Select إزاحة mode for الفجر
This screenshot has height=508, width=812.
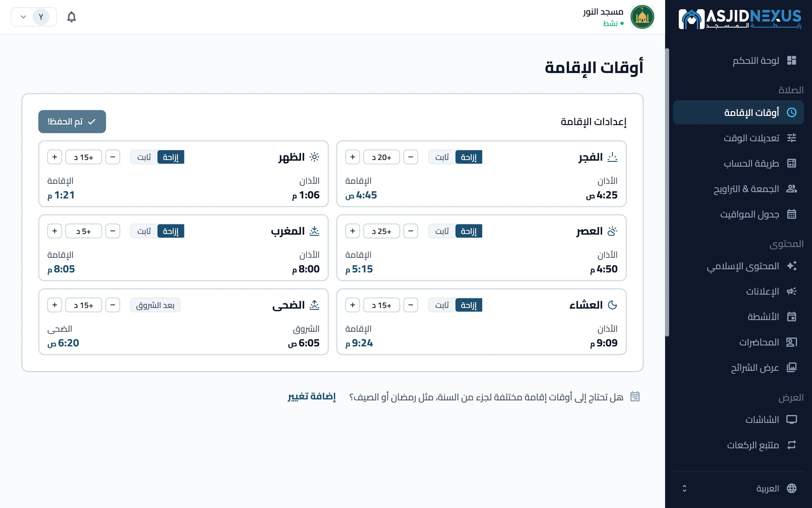468,157
